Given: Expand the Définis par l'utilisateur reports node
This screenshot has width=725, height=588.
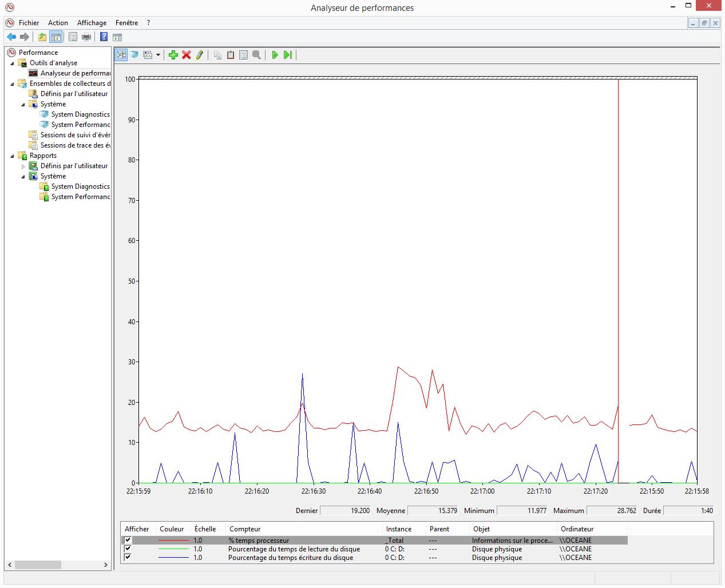Looking at the screenshot, I should (23, 166).
